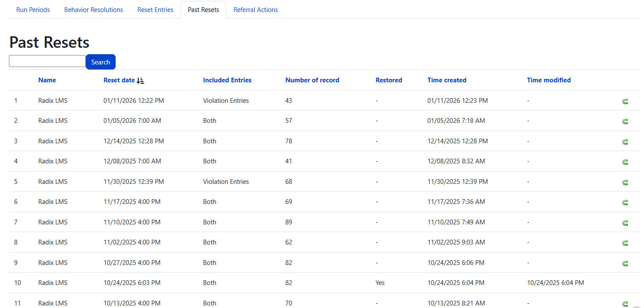The width and height of the screenshot is (644, 308).
Task: Select the Past Resets tab
Action: click(x=203, y=10)
